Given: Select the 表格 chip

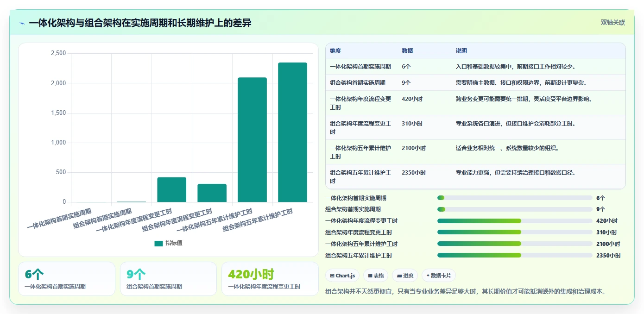Looking at the screenshot, I should [x=376, y=276].
